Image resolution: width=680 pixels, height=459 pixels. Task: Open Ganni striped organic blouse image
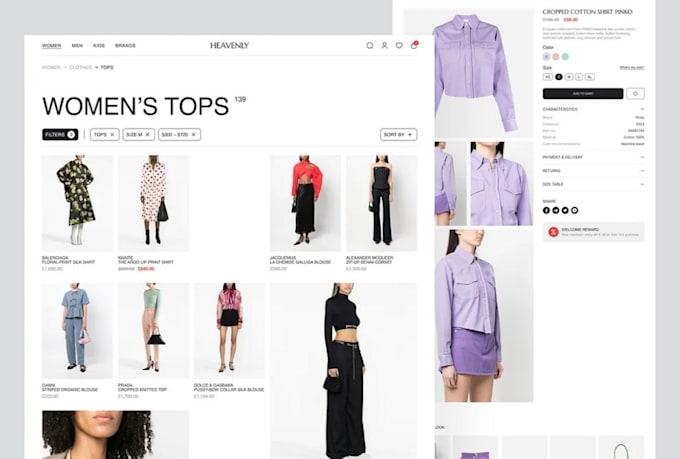(77, 331)
